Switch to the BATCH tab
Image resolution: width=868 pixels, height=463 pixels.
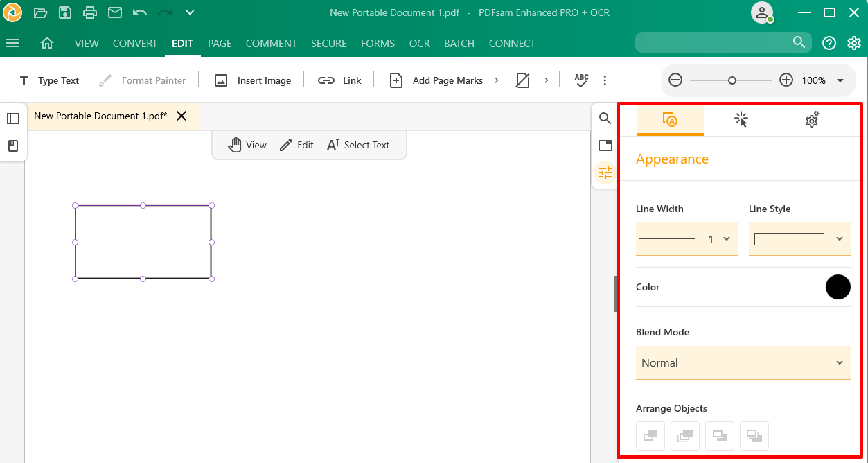(x=459, y=43)
